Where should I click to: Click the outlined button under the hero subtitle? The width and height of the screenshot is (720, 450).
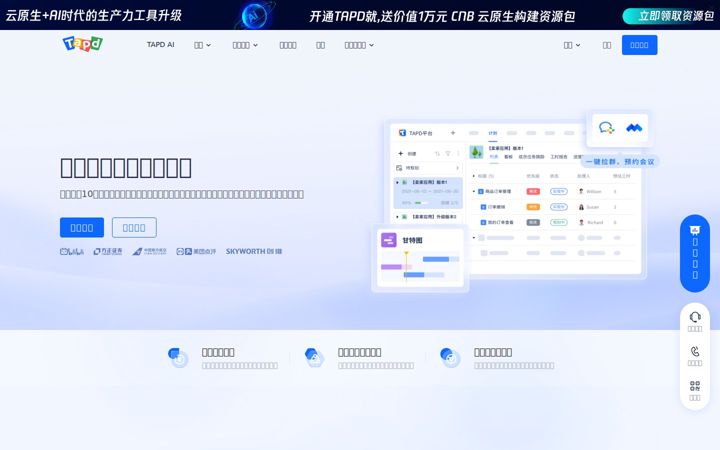134,227
